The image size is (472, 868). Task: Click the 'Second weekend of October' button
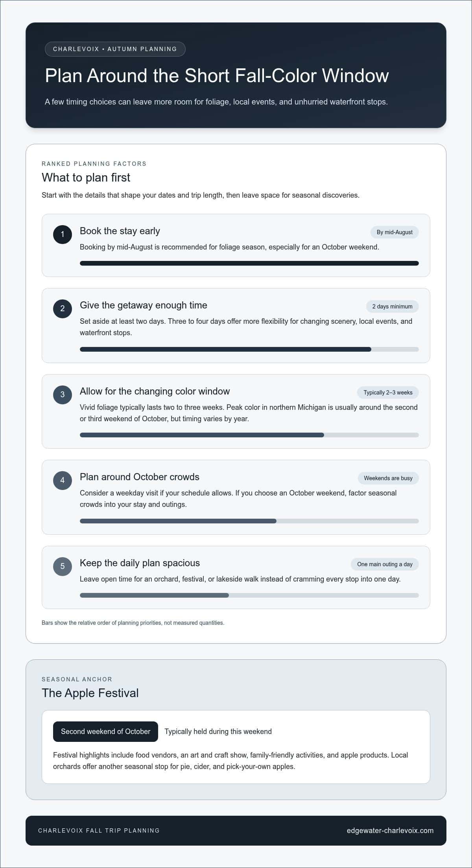point(105,732)
